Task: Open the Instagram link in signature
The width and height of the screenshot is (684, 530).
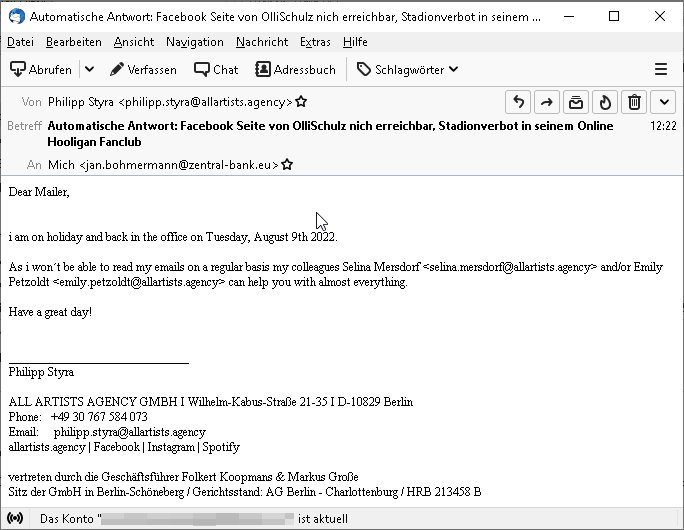Action: [171, 447]
